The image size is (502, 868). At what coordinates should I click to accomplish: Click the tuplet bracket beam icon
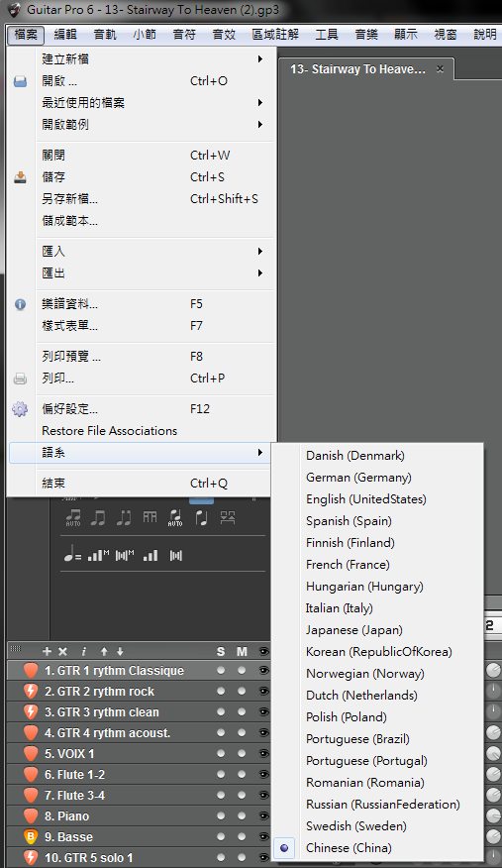point(150,517)
